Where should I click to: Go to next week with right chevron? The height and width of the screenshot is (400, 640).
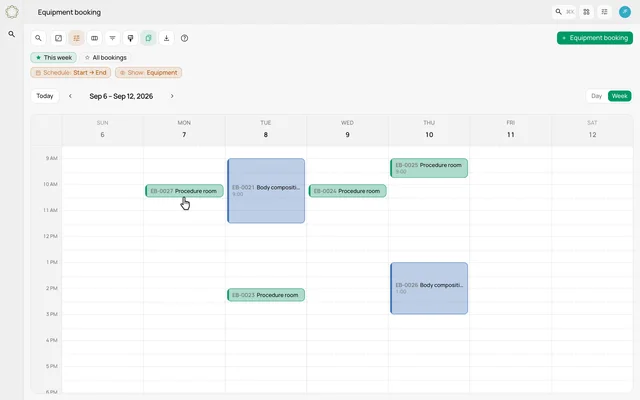(172, 96)
